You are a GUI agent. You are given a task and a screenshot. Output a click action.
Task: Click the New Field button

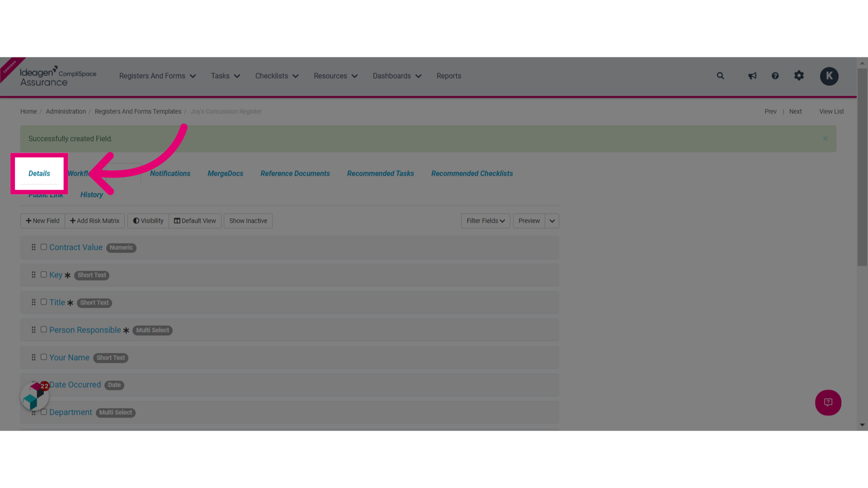(x=42, y=221)
